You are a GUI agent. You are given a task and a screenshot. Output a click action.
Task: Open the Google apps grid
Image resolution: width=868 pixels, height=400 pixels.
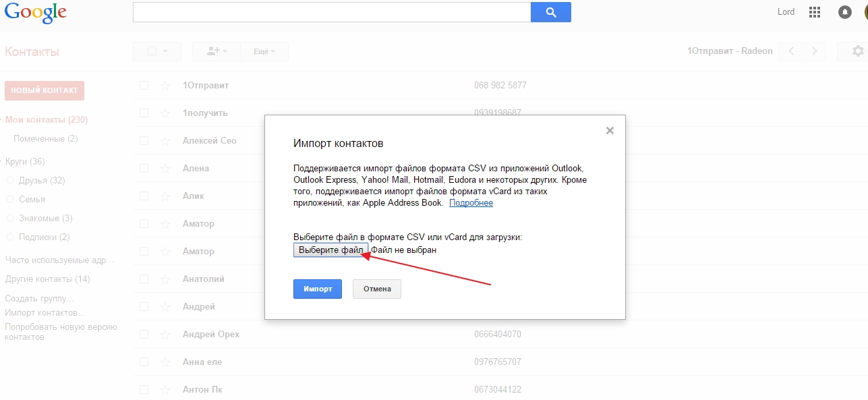coord(814,12)
